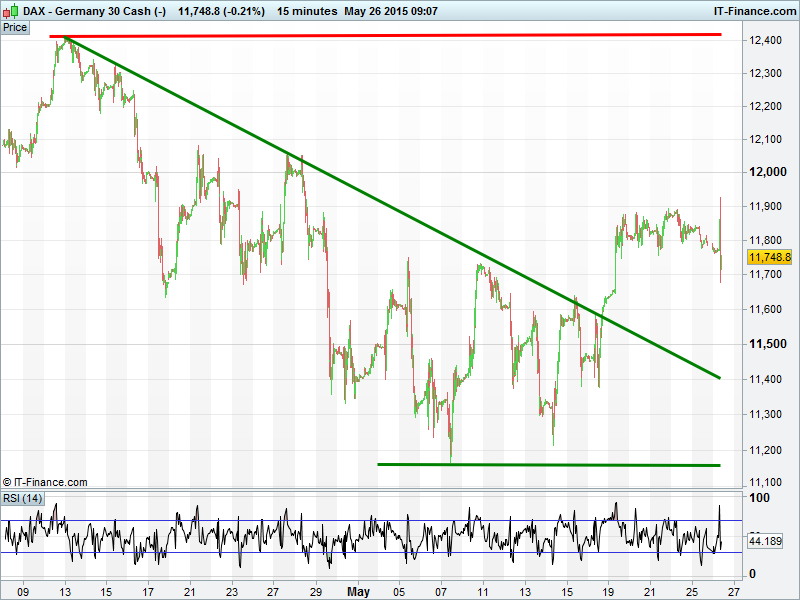Select the green horizontal support line

pos(548,464)
